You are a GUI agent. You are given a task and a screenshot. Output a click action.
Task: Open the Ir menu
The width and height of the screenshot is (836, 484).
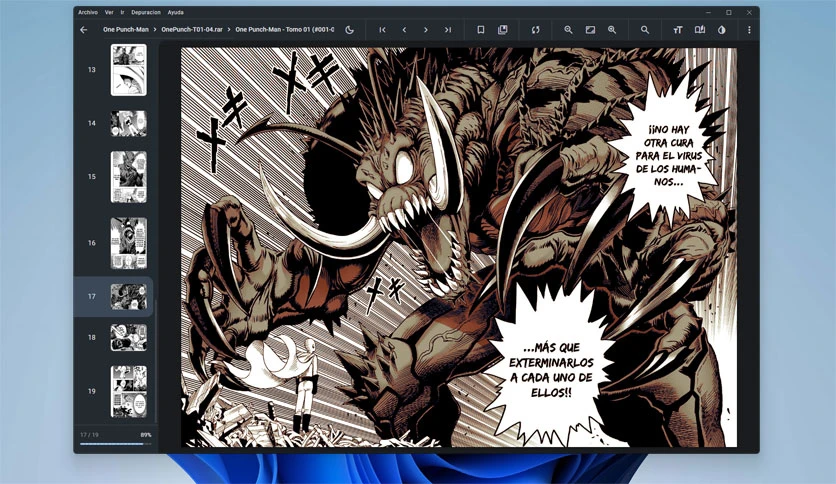tap(123, 12)
